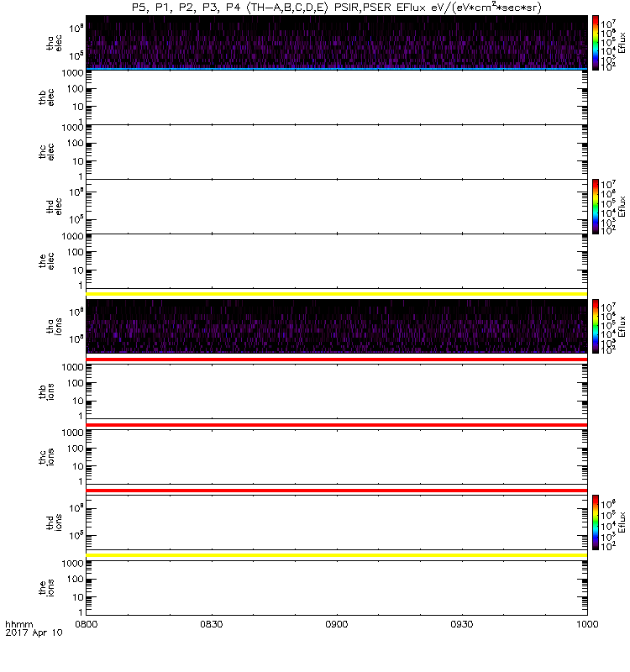Click the "10" tick label on thc elec axis
630x672 pixels.
[x=78, y=161]
